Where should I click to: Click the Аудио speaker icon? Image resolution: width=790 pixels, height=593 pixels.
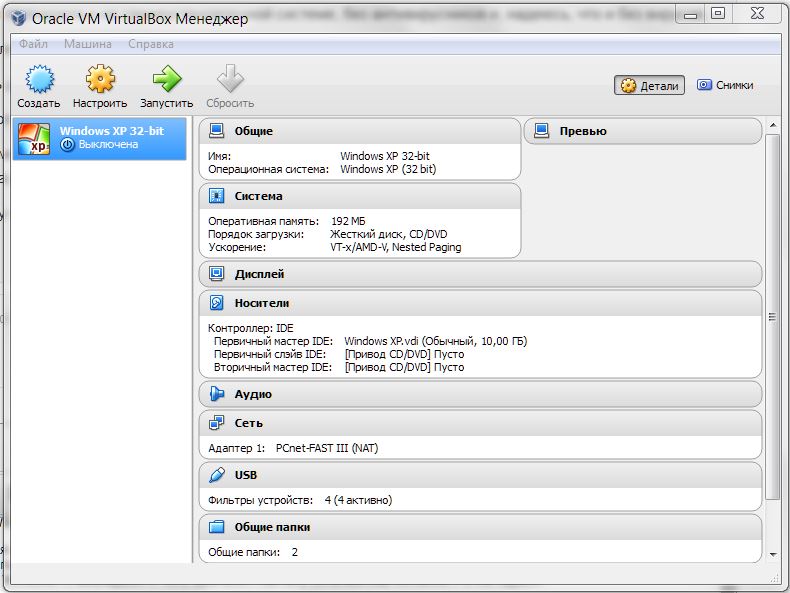pyautogui.click(x=217, y=394)
